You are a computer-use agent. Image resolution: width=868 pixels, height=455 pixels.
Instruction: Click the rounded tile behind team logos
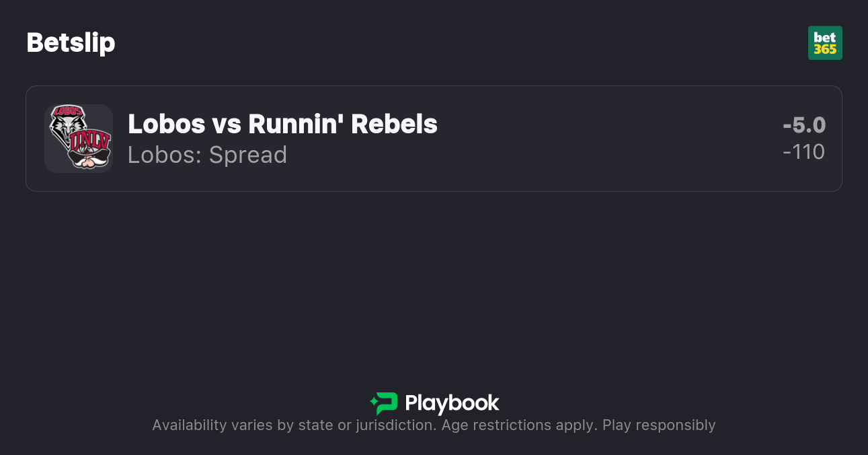pos(53,164)
